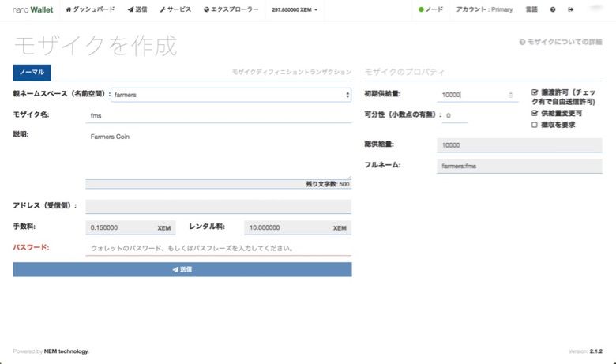Viewport: 616px width, 364px height.
Task: Open the エクスプローラー (Explorer) page
Action: coord(231,9)
